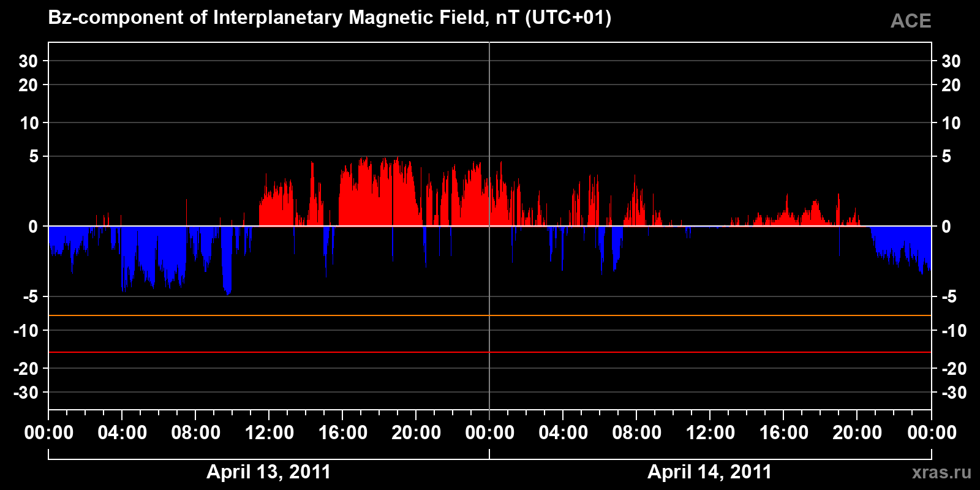Viewport: 980px width, 490px height.
Task: Click the red threshold line
Action: click(490, 352)
